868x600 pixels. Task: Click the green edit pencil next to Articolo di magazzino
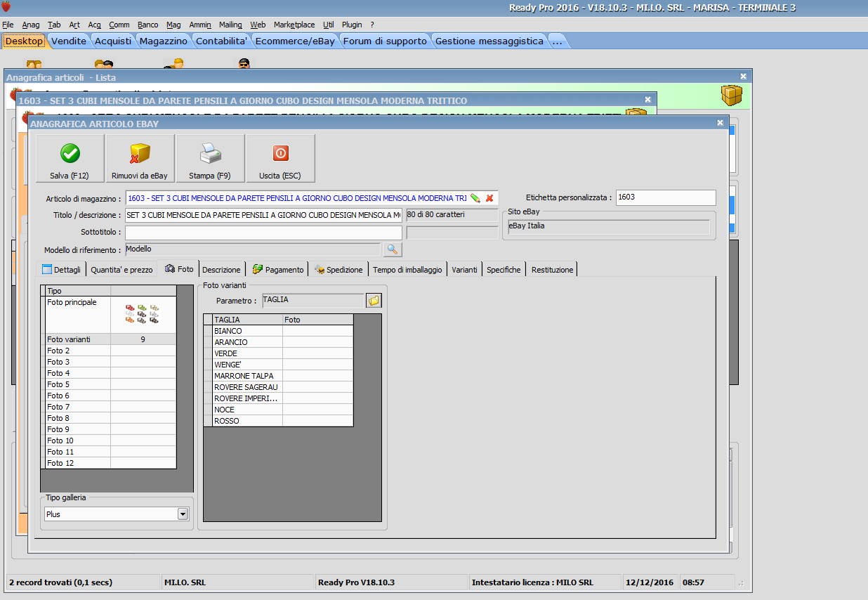point(475,198)
